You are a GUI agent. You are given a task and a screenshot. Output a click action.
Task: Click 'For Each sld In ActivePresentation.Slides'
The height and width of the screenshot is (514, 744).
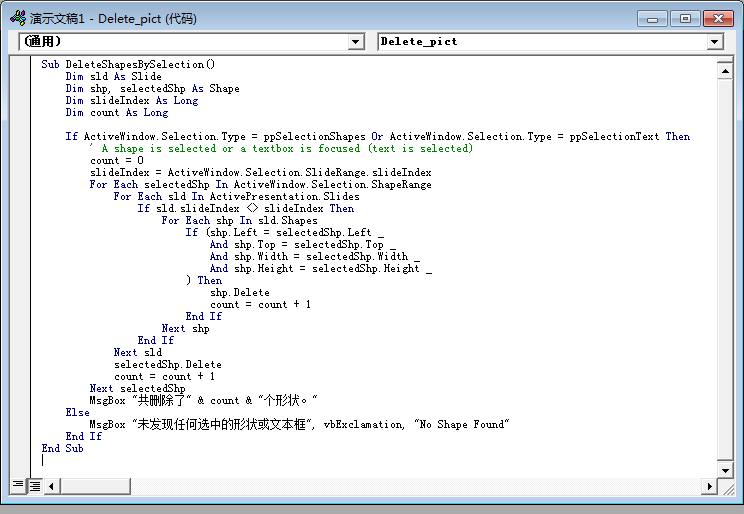236,196
